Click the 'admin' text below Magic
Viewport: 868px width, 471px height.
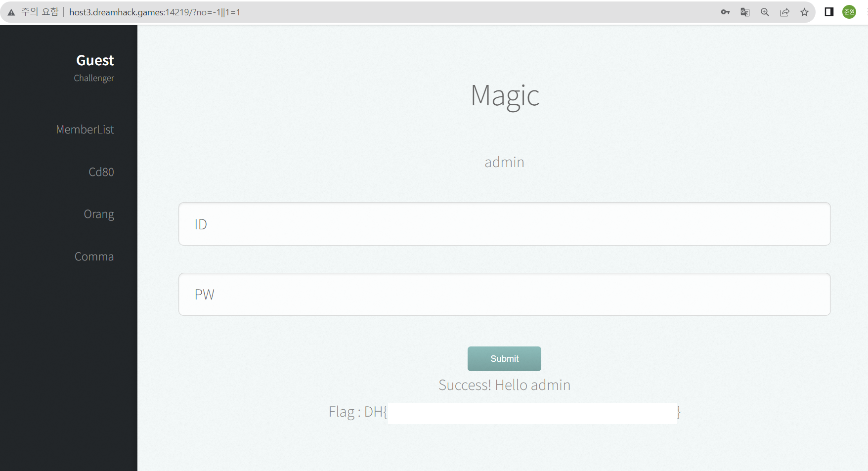click(x=504, y=162)
